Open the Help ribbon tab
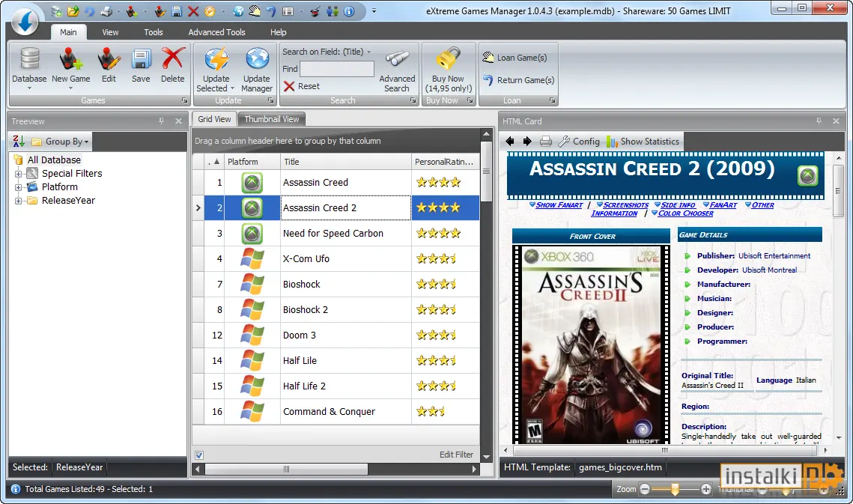The width and height of the screenshot is (853, 504). [x=278, y=32]
